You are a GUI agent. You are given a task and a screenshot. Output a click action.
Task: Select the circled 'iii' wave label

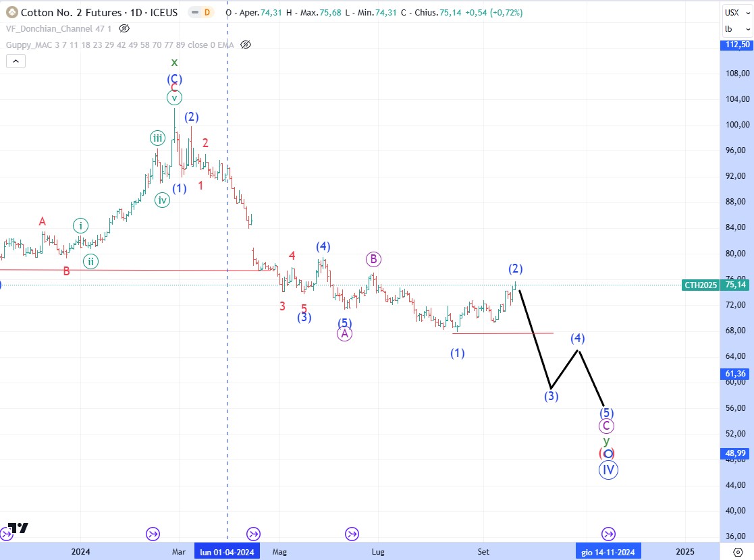pos(158,138)
